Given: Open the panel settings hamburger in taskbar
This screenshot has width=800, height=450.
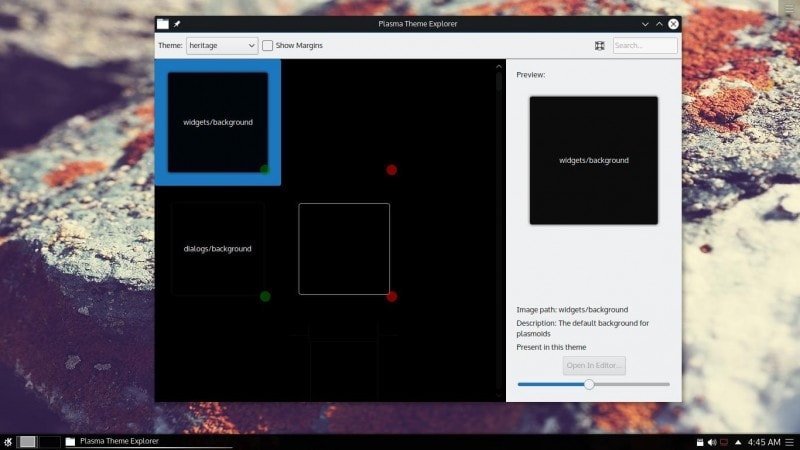Looking at the screenshot, I should (790, 442).
